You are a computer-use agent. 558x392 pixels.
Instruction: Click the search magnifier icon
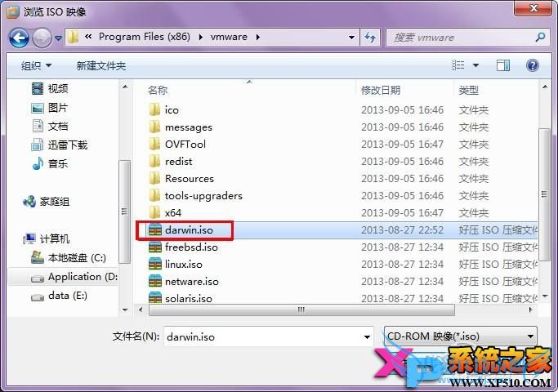[x=540, y=37]
